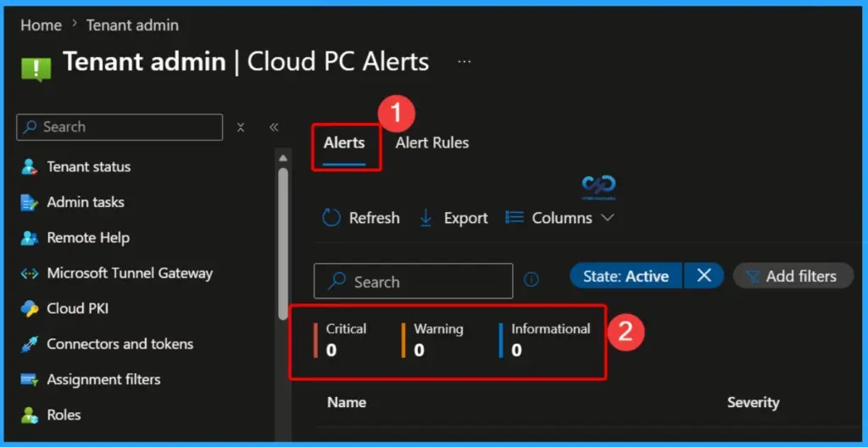Click the funnel icon in Add filters

tap(753, 277)
